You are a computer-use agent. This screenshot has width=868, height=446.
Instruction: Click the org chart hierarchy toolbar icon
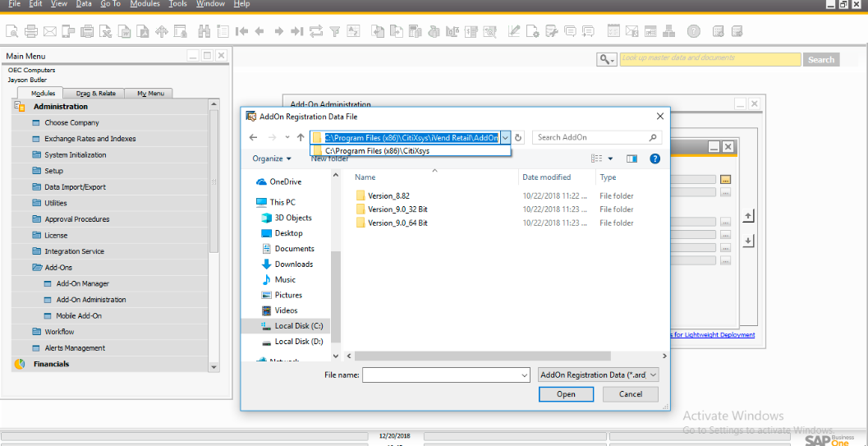point(668,31)
